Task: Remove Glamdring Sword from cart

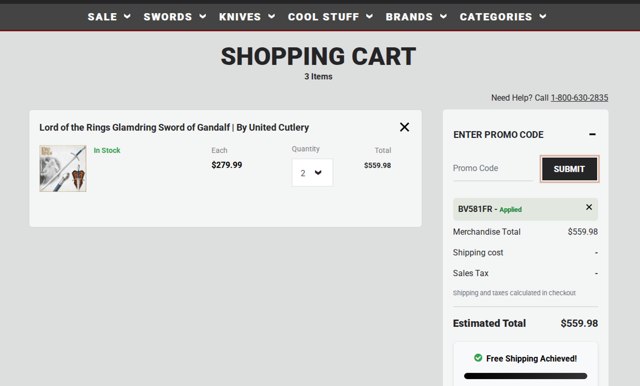Action: pyautogui.click(x=404, y=127)
